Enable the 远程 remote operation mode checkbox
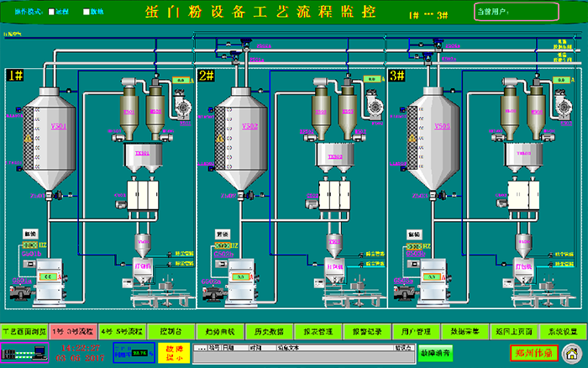The height and width of the screenshot is (368, 588). 51,12
